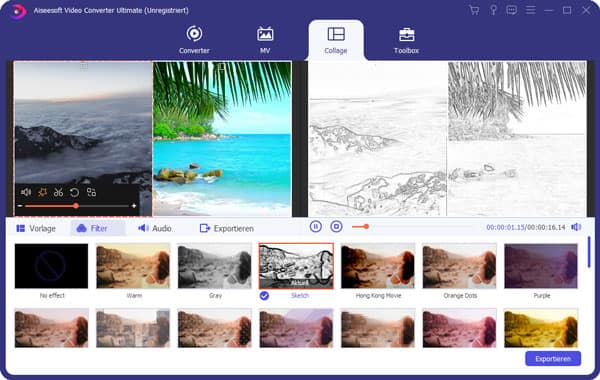
Task: Apply the Purple filter
Action: pos(541,266)
